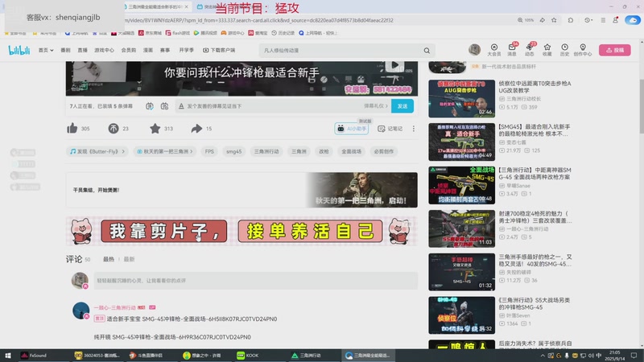
Task: Open 秋天的第一把三角洲 topic tag
Action: click(165, 151)
